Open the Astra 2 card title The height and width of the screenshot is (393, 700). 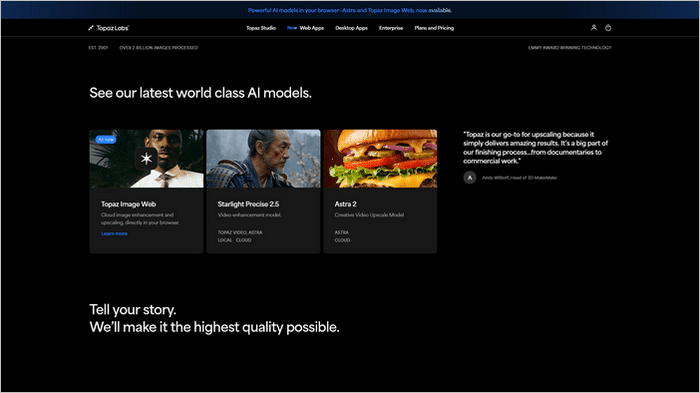346,204
